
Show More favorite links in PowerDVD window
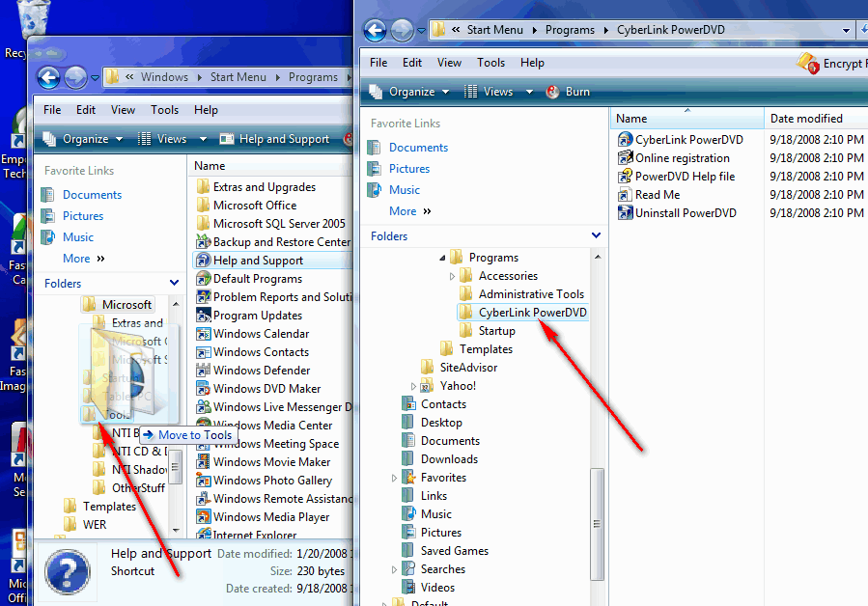pos(409,211)
